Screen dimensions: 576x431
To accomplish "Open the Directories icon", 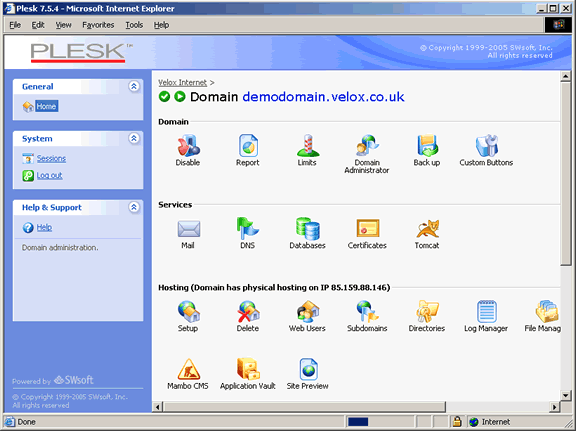I will coord(427,312).
